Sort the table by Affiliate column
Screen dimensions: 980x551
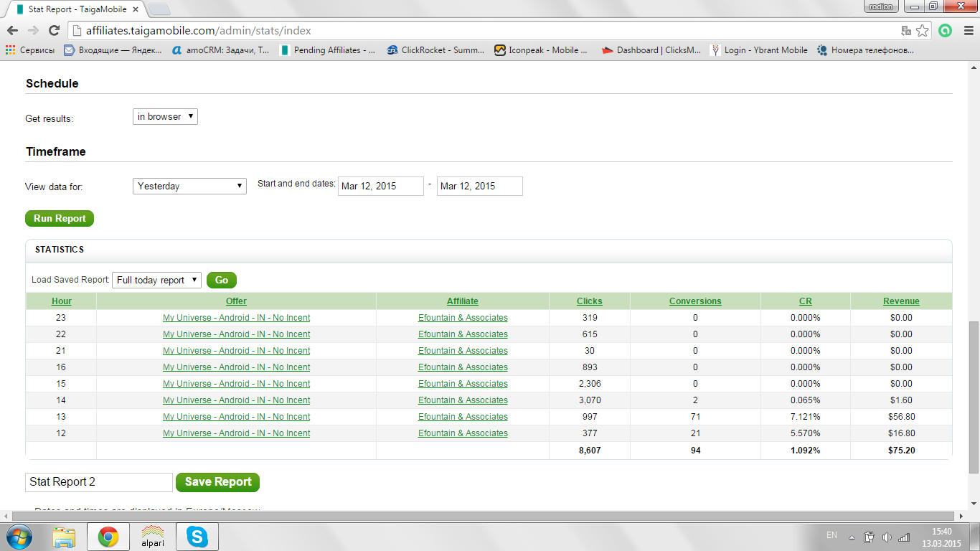tap(463, 301)
